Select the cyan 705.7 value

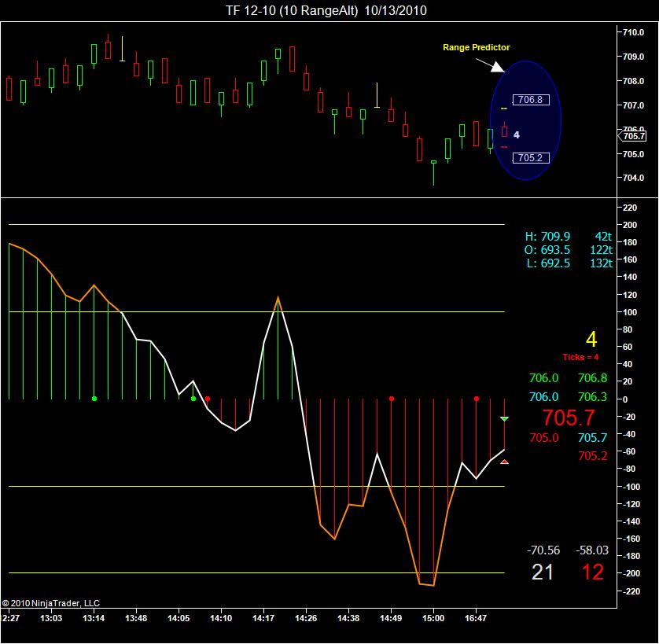point(593,438)
